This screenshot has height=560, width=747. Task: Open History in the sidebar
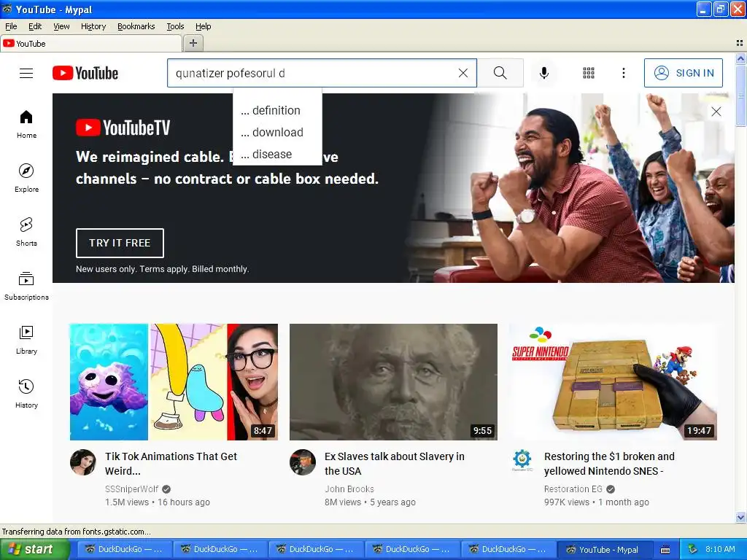tap(26, 393)
